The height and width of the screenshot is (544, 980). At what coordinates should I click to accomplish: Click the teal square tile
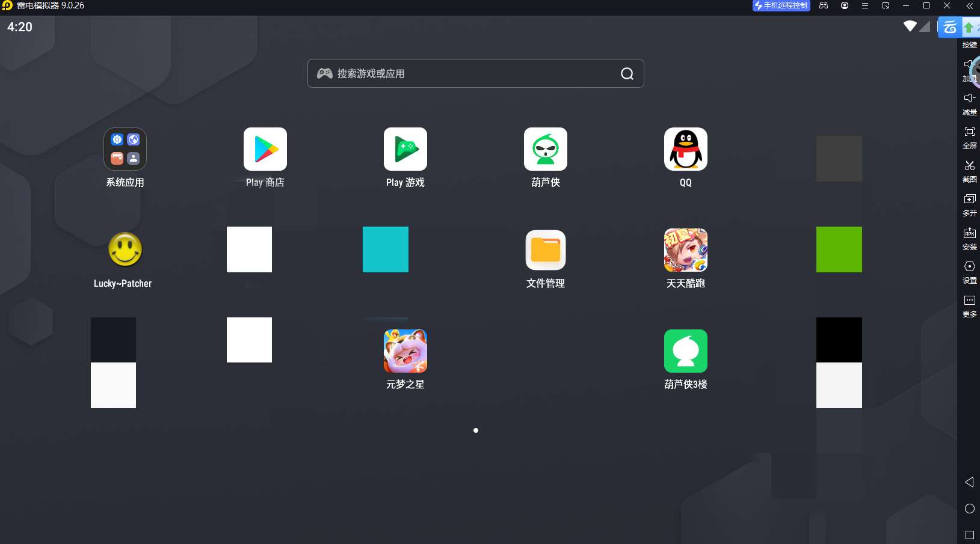pos(386,249)
